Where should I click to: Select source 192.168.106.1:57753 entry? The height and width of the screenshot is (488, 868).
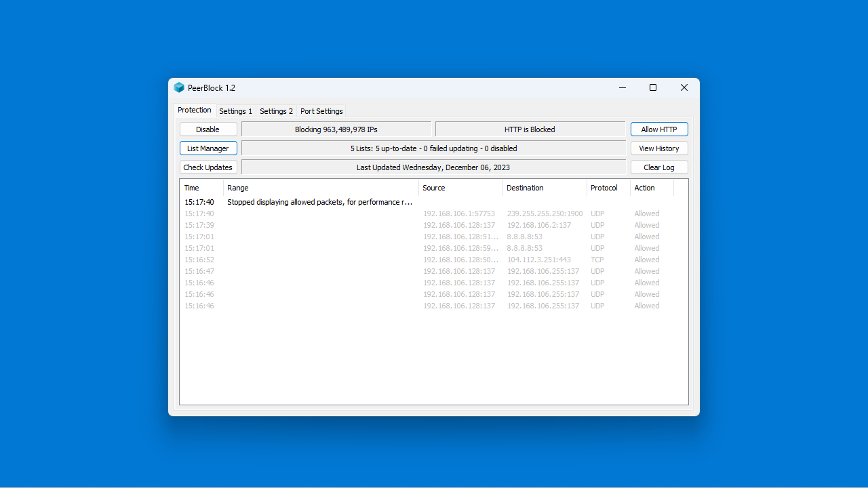(x=459, y=213)
